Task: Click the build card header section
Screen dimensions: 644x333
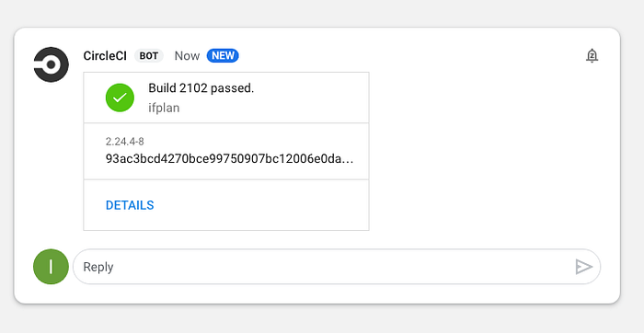Action: (x=226, y=98)
